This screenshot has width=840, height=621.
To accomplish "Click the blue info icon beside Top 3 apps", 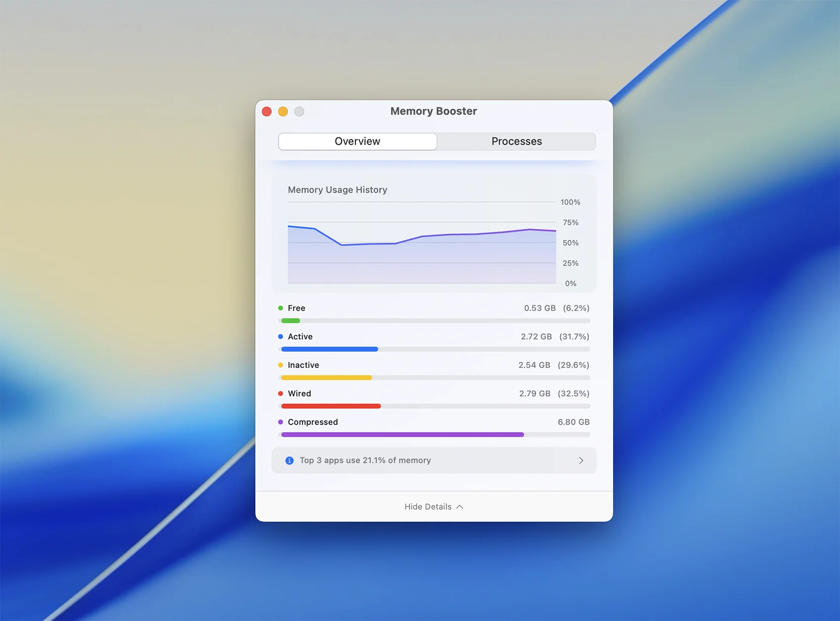I will coord(290,461).
